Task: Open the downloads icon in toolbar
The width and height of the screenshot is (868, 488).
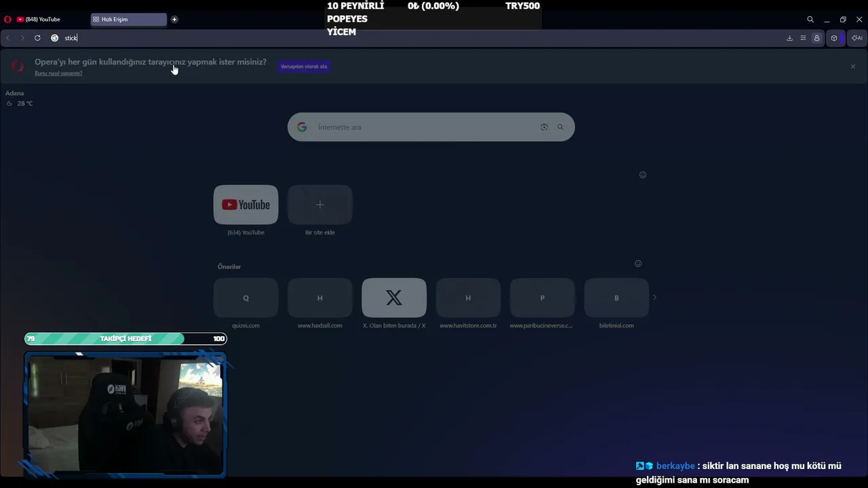Action: tap(789, 38)
